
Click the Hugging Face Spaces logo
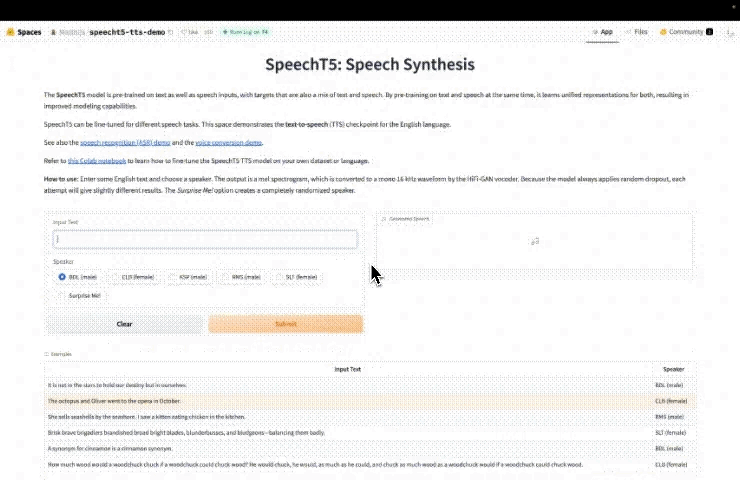pyautogui.click(x=10, y=32)
